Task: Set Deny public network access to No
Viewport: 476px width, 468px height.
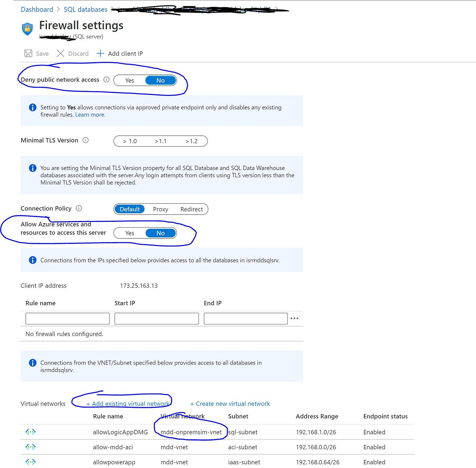Action: 160,80
